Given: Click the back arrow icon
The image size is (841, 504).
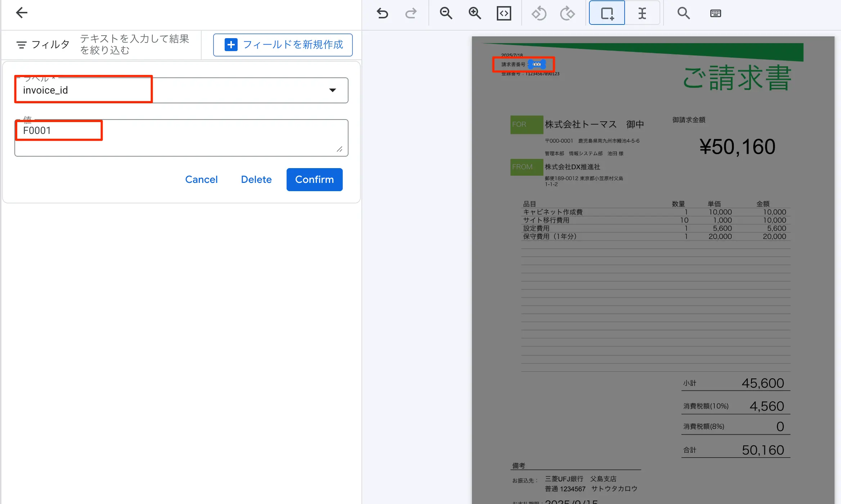Looking at the screenshot, I should pyautogui.click(x=22, y=13).
